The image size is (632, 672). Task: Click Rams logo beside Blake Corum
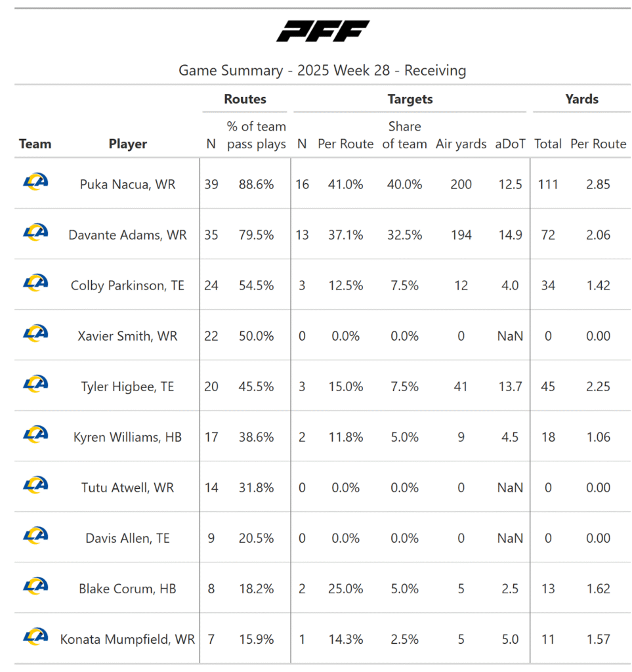pyautogui.click(x=35, y=586)
